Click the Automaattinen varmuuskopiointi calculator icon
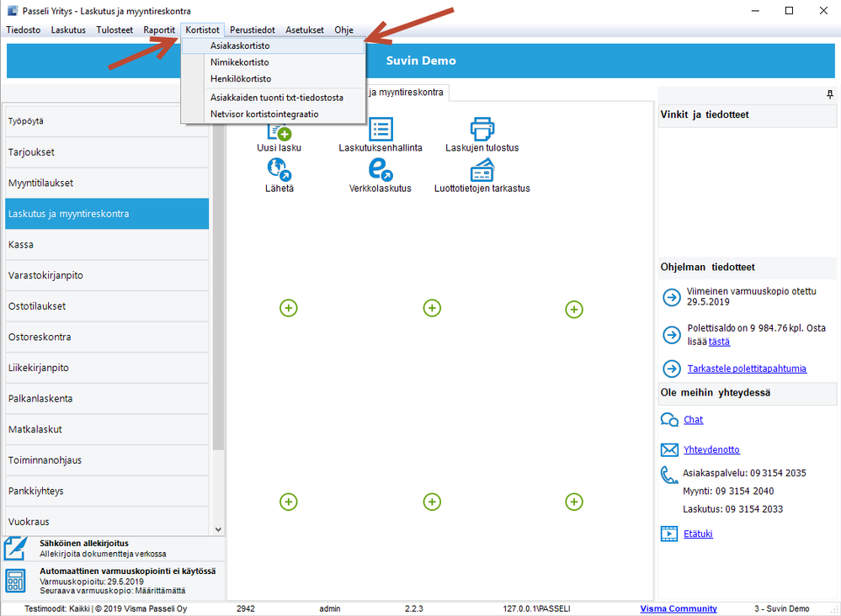 [x=15, y=581]
